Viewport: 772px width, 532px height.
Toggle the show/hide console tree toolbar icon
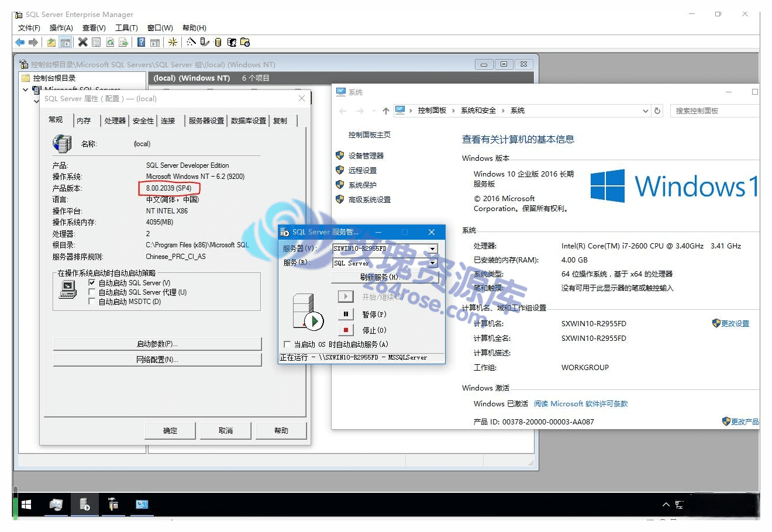66,42
